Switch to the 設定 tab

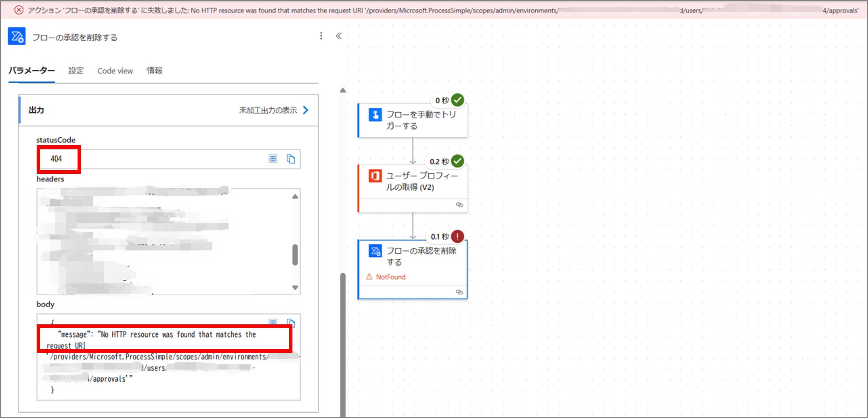pyautogui.click(x=76, y=70)
